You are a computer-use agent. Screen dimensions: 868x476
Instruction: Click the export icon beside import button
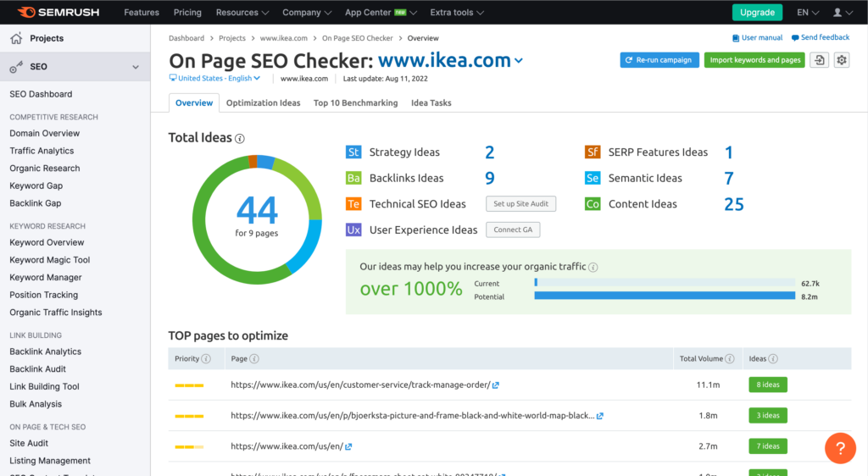(820, 59)
